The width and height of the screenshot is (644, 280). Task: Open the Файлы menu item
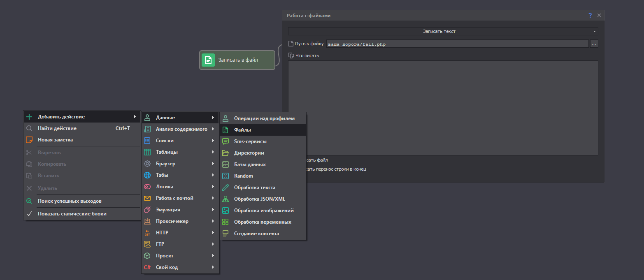(263, 130)
